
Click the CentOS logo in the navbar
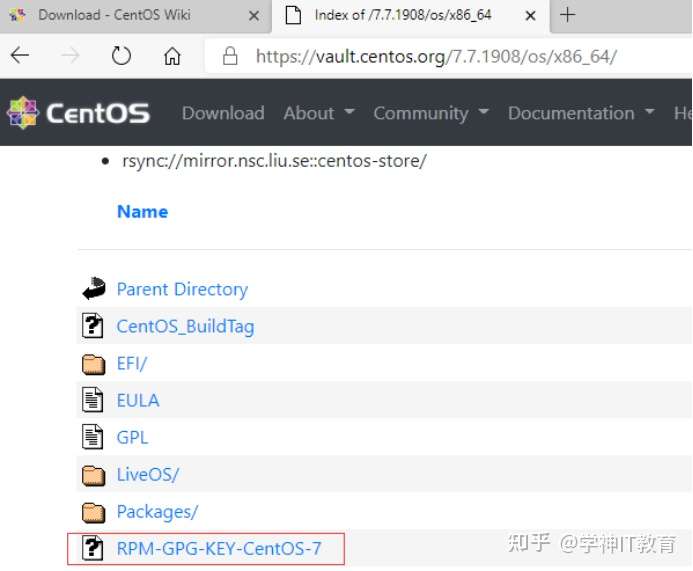[79, 113]
